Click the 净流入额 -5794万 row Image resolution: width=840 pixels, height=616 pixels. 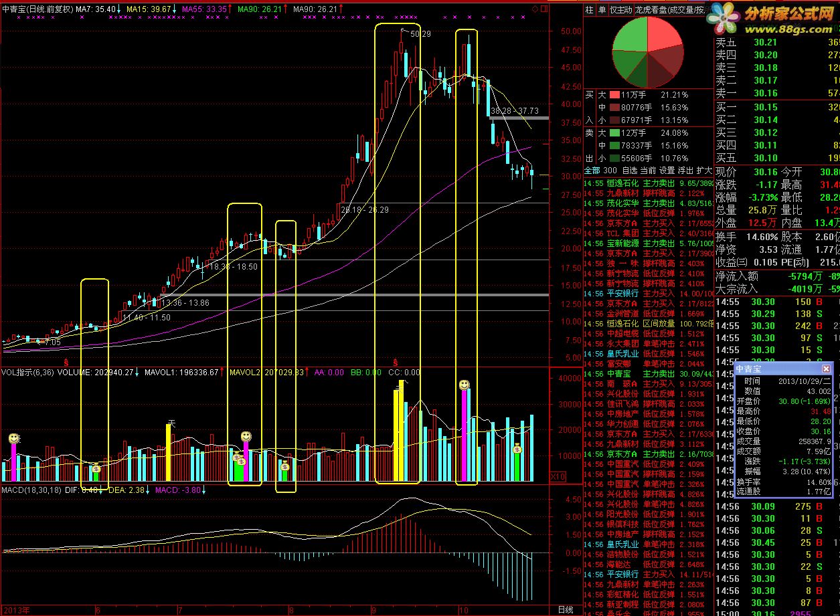[x=778, y=276]
